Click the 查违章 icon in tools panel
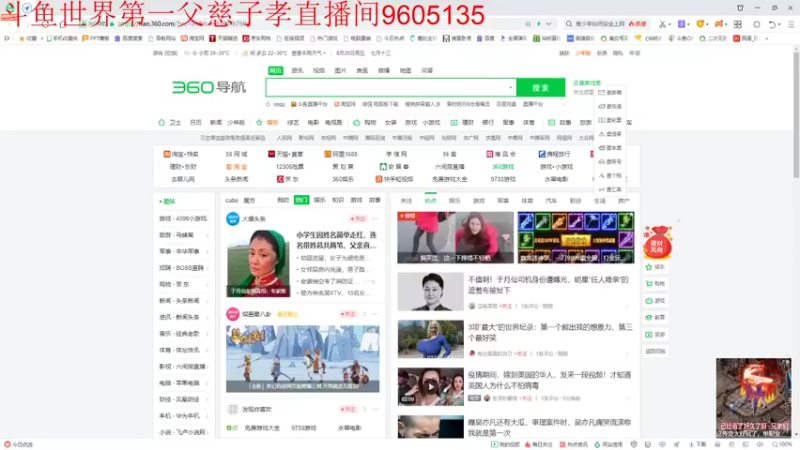Screen dimensions: 800x450 (602, 134)
